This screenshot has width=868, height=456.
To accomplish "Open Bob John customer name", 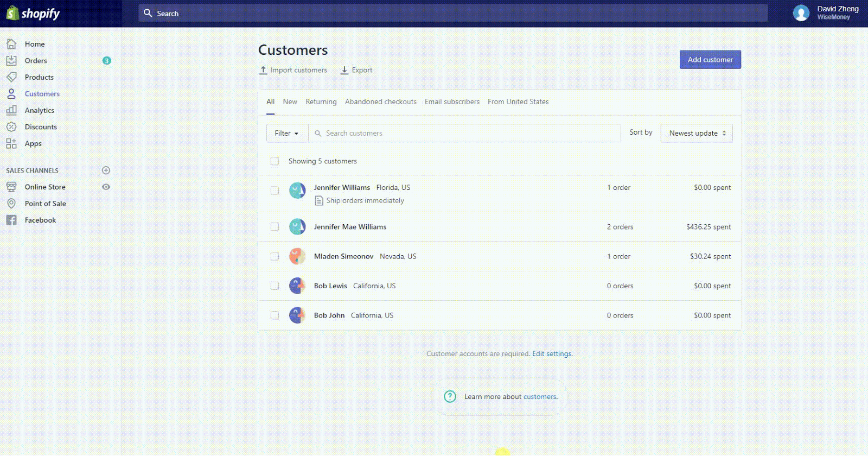I will click(x=329, y=315).
